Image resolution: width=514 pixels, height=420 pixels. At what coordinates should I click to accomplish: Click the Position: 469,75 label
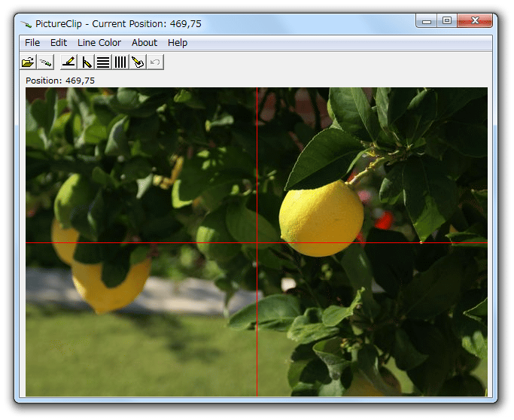click(x=60, y=81)
